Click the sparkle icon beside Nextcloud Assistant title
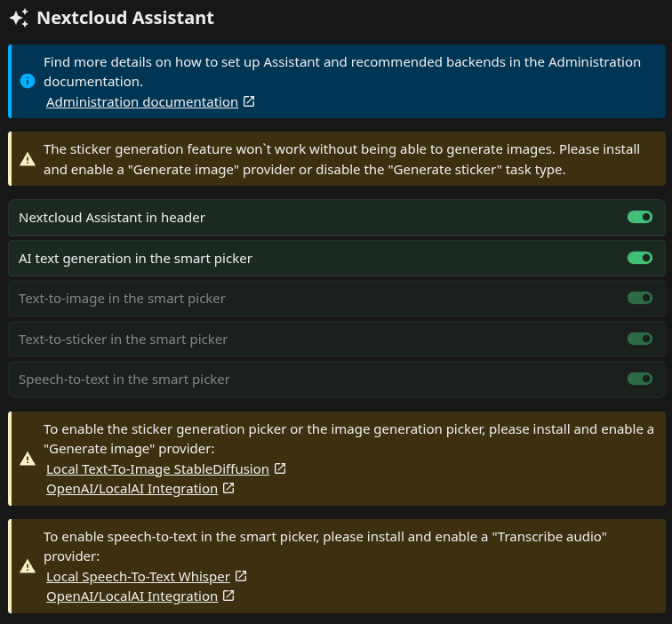The width and height of the screenshot is (672, 624). [20, 18]
